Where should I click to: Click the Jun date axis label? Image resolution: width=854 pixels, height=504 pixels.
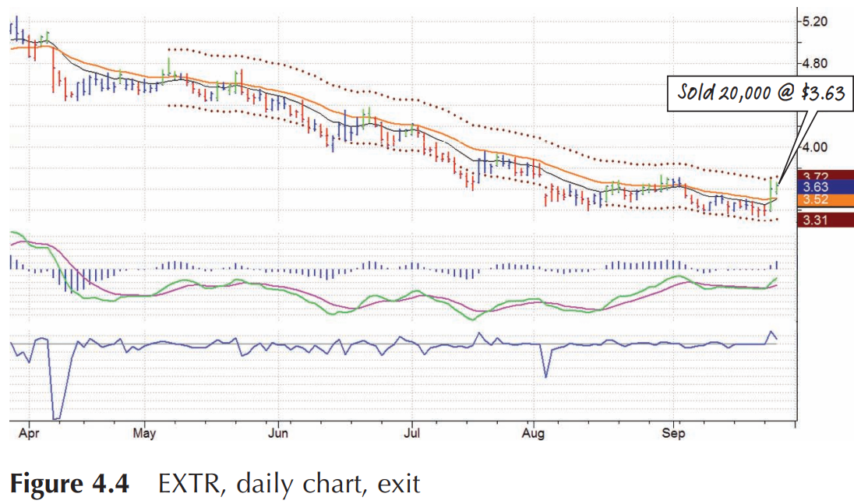[x=278, y=434]
